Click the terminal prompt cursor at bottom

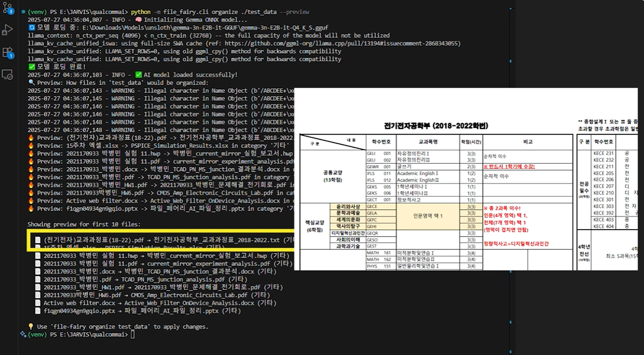pos(133,335)
